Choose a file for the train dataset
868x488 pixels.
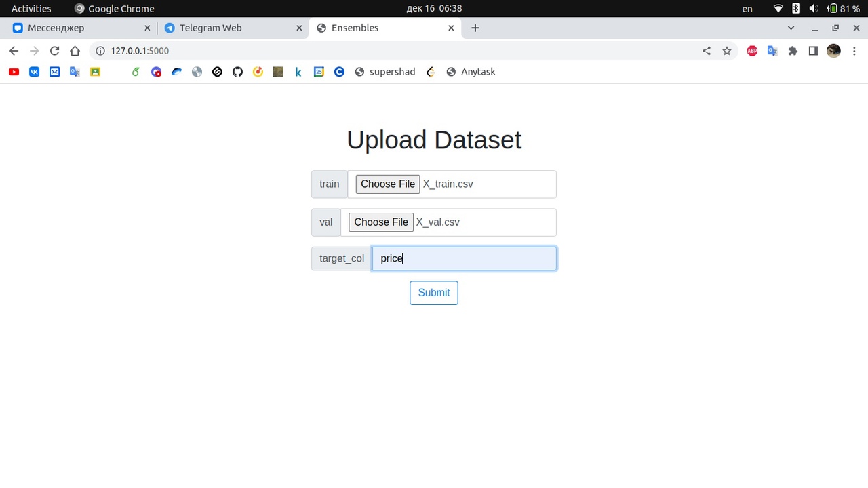click(x=388, y=184)
